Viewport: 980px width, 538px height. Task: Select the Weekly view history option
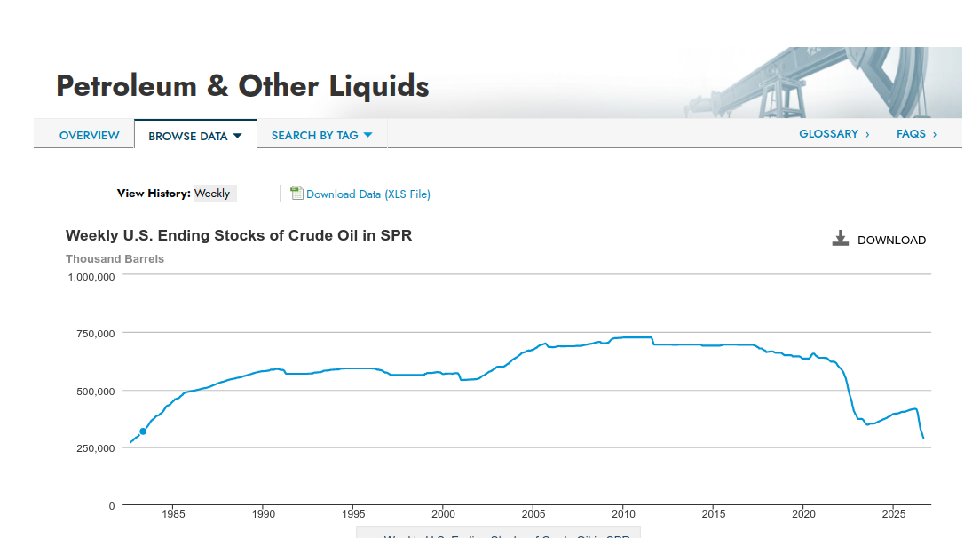(x=212, y=194)
